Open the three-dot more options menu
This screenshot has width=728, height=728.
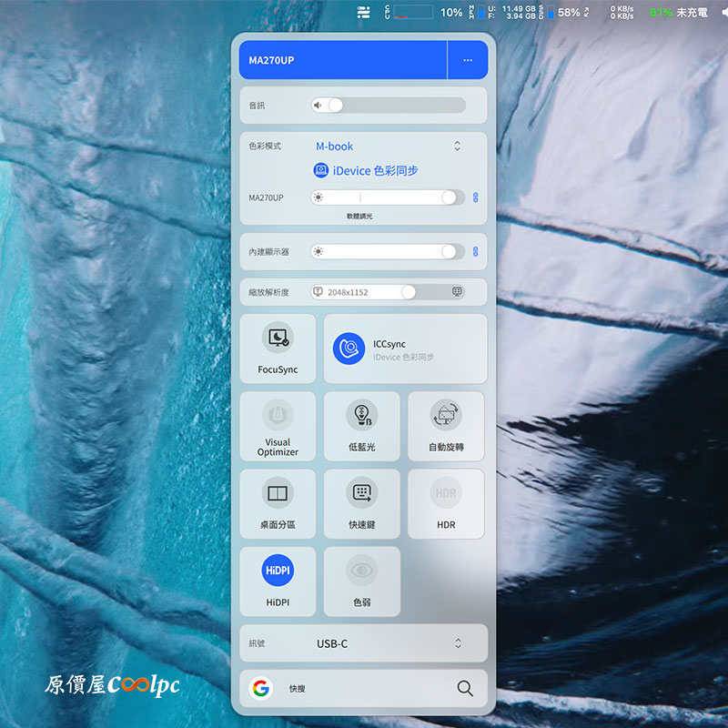coord(468,60)
